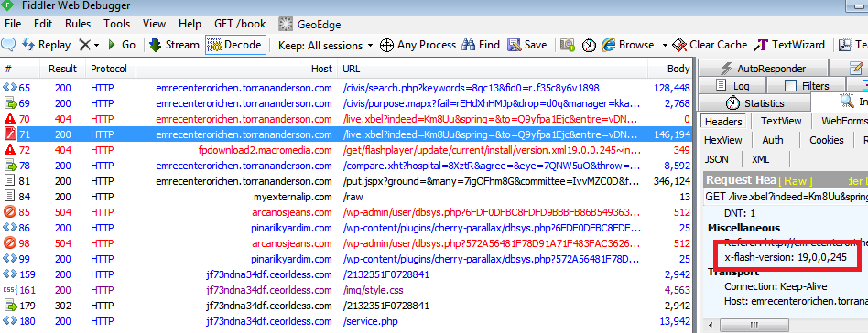This screenshot has height=333, width=868.
Task: Click Any Process target picker
Action: click(x=418, y=45)
